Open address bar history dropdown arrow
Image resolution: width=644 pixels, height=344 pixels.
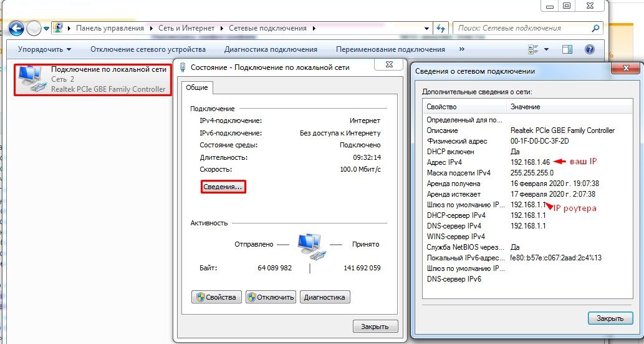[426, 28]
